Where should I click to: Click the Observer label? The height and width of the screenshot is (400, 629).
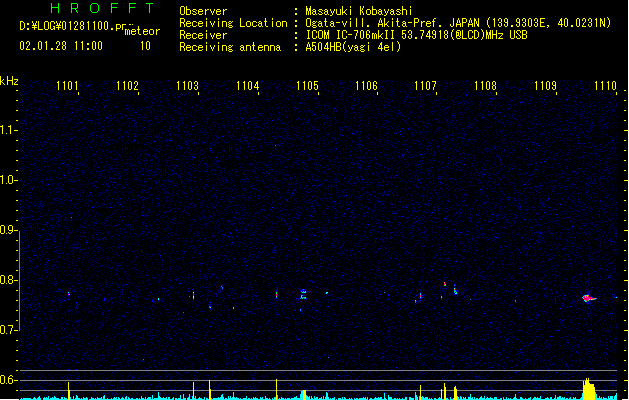point(203,11)
